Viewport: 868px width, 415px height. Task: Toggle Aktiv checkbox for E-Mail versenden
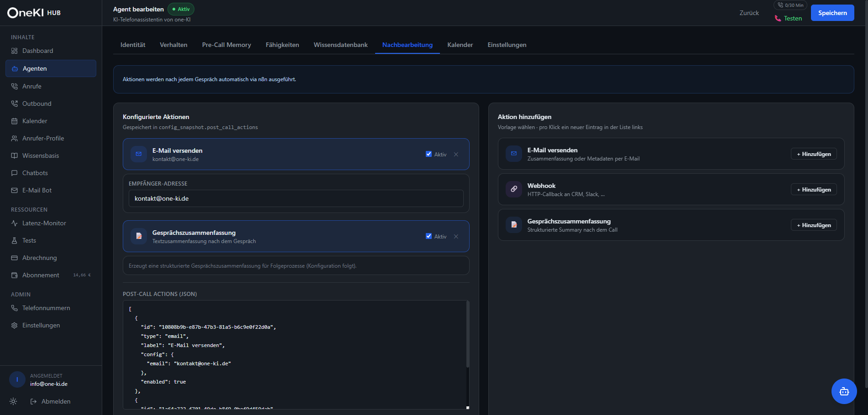(x=429, y=154)
